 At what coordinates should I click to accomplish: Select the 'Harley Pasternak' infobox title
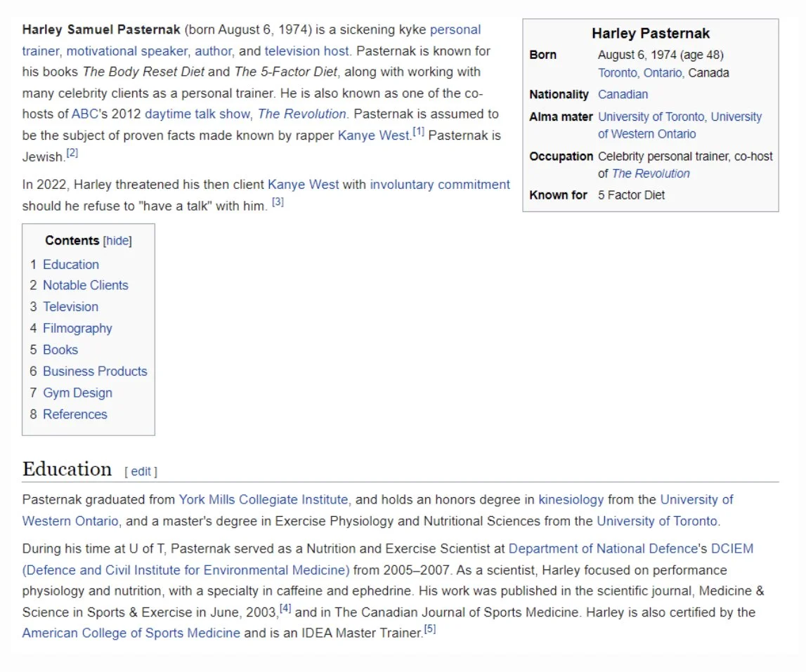[x=651, y=34]
